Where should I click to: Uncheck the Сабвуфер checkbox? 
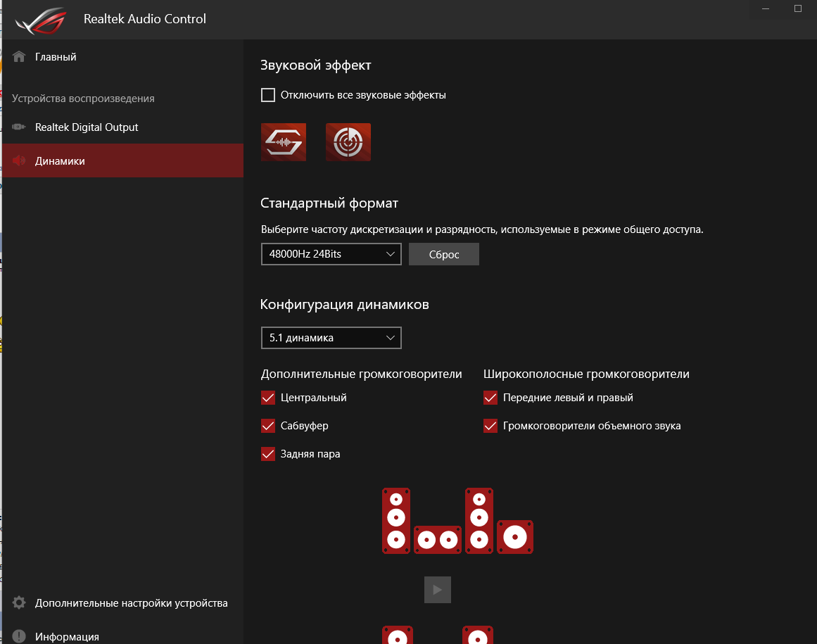click(x=268, y=426)
